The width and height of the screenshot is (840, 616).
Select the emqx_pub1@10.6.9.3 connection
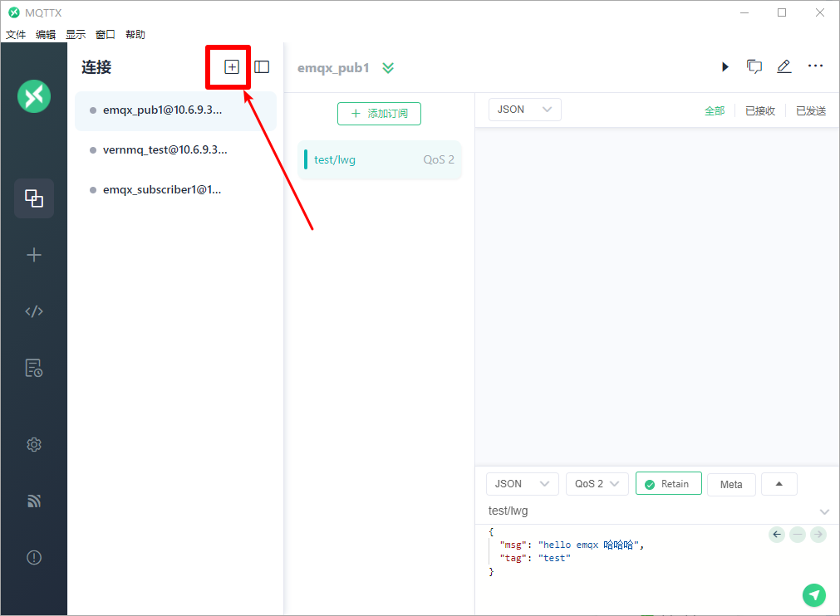tap(175, 110)
